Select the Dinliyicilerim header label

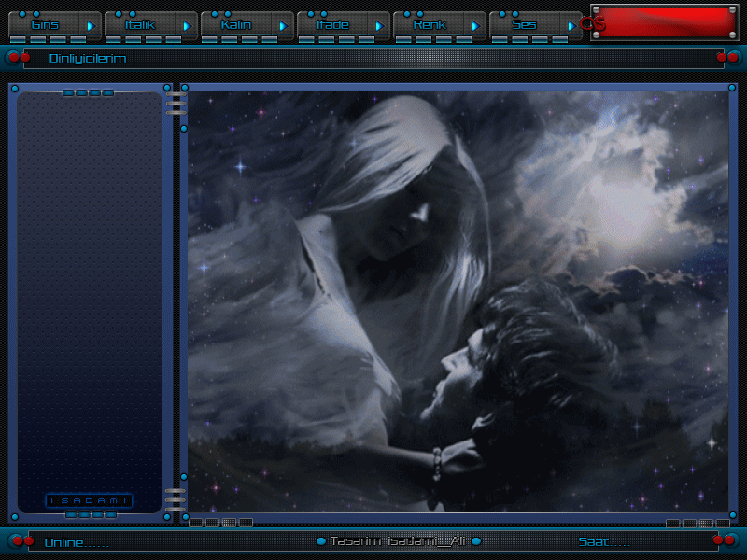[x=88, y=59]
